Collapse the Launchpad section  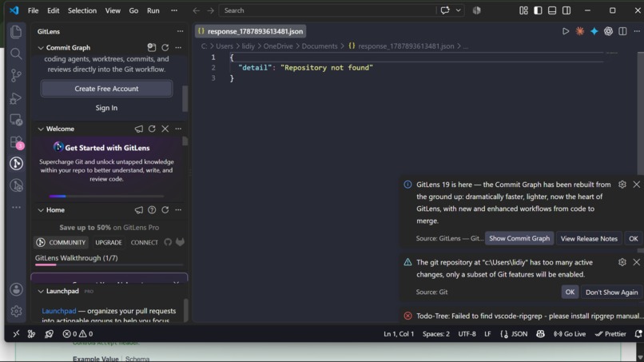point(41,292)
